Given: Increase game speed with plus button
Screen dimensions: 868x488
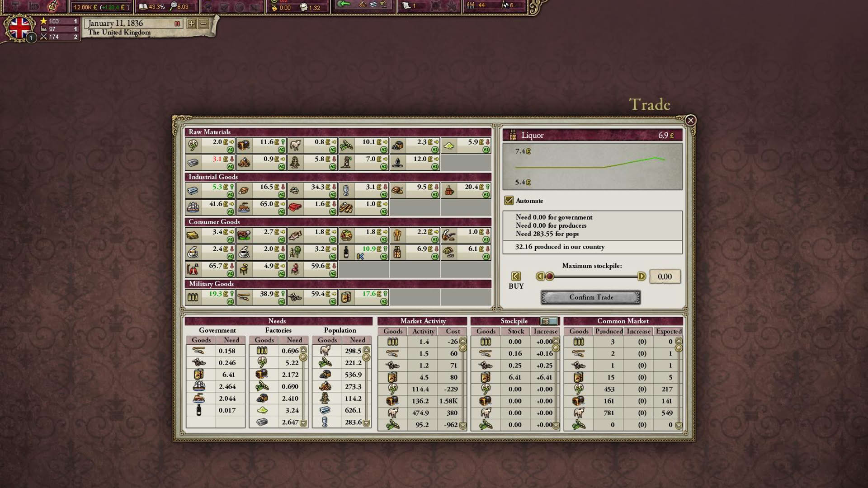Looking at the screenshot, I should pos(192,23).
